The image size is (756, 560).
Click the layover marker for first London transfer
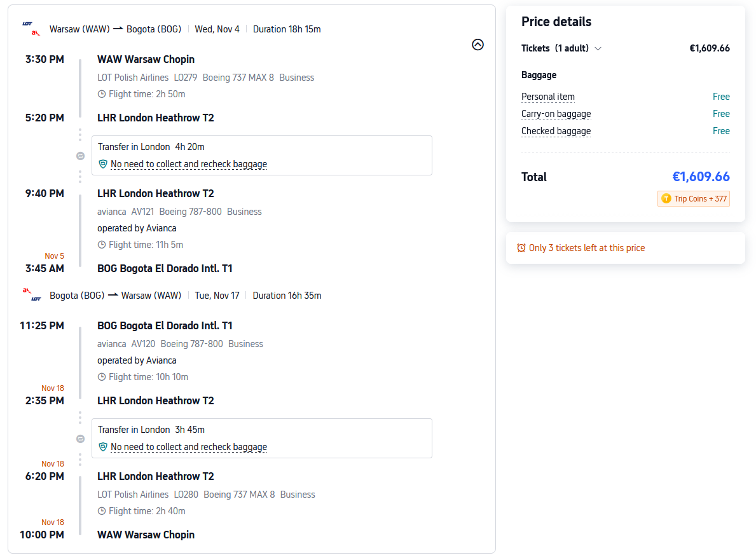click(x=80, y=155)
